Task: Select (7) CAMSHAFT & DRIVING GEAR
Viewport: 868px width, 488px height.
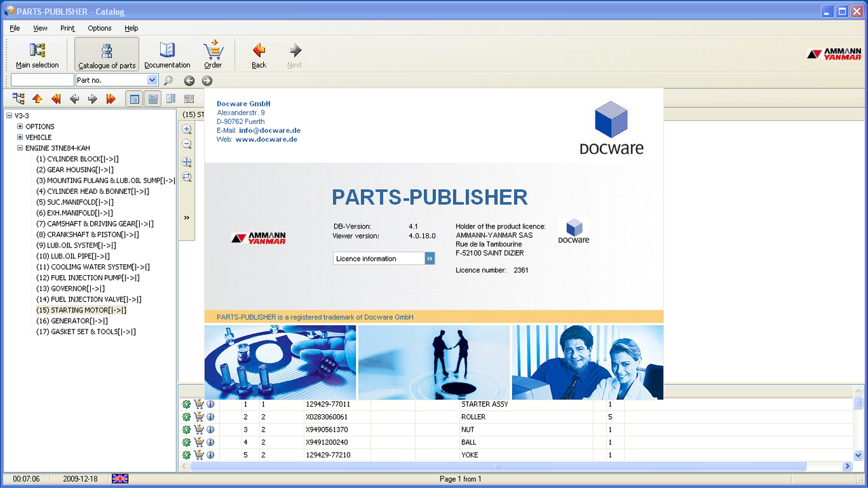Action: [95, 224]
